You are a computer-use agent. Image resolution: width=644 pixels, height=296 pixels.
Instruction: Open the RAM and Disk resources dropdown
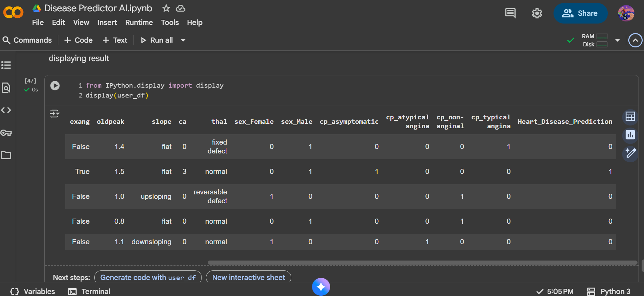tap(617, 40)
